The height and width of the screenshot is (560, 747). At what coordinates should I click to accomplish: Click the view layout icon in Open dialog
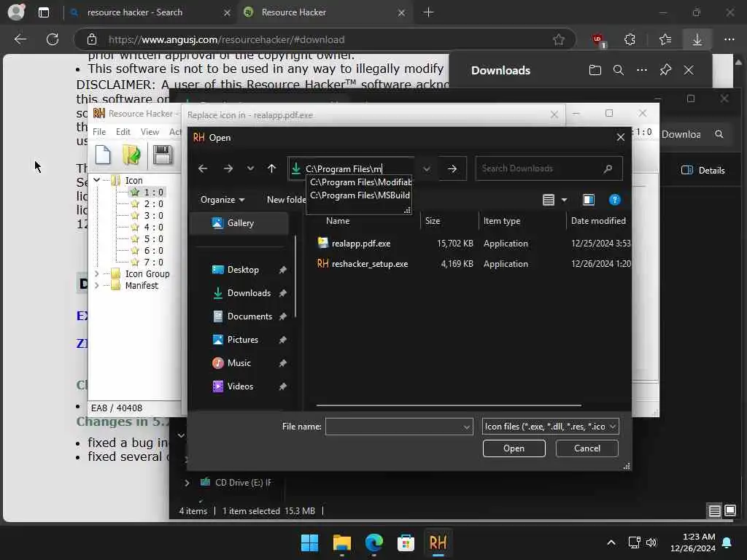click(549, 200)
